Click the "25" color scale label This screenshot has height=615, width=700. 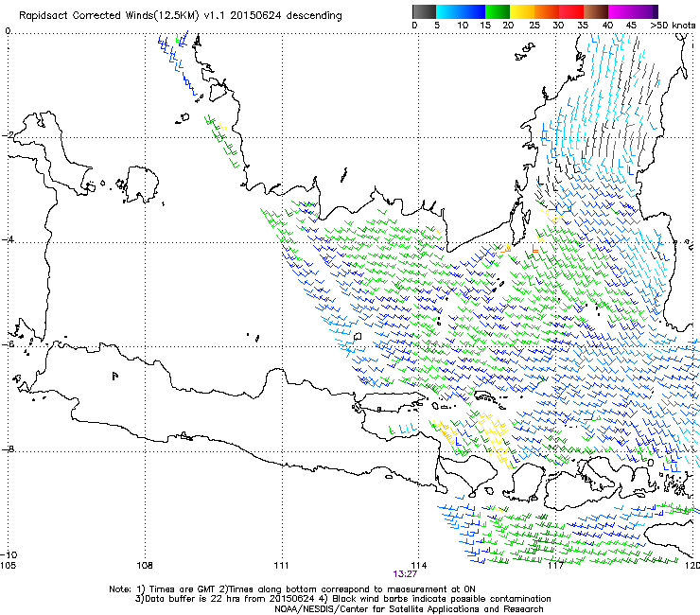tap(534, 26)
